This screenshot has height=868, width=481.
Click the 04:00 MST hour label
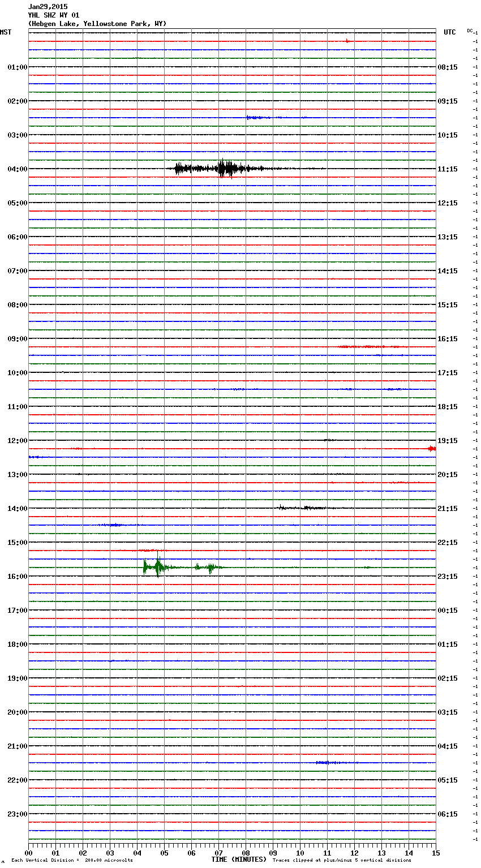17,169
